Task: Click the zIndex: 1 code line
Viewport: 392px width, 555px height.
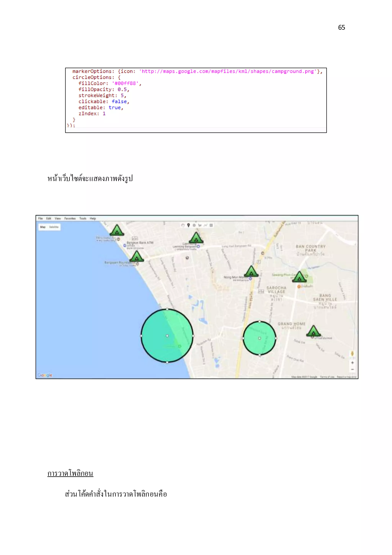Action: [x=92, y=114]
